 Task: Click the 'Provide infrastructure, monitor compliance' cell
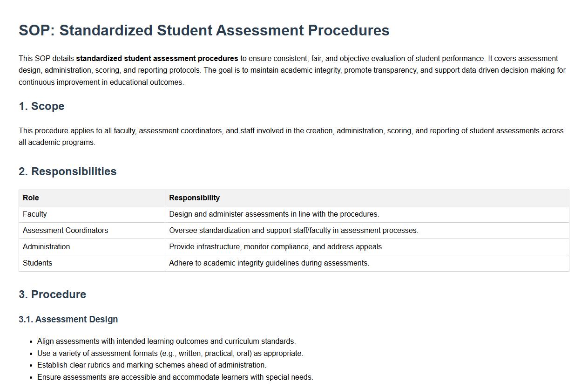pos(276,247)
